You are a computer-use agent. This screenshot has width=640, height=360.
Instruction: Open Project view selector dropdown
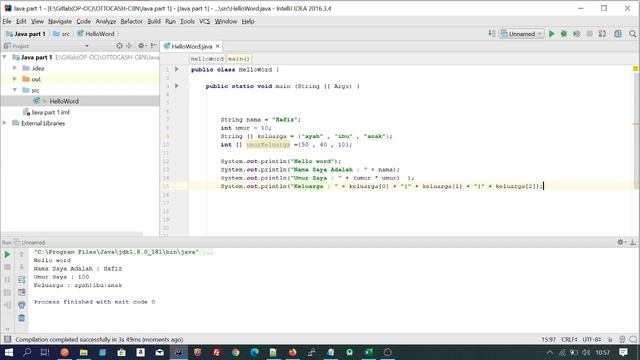87,46
